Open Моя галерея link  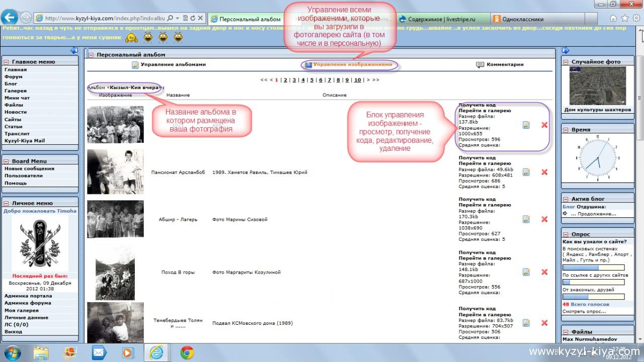(22, 311)
